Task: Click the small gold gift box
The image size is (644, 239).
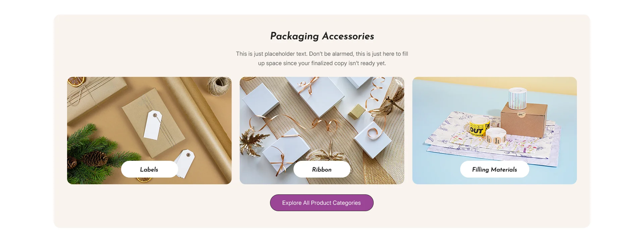Action: (356, 111)
